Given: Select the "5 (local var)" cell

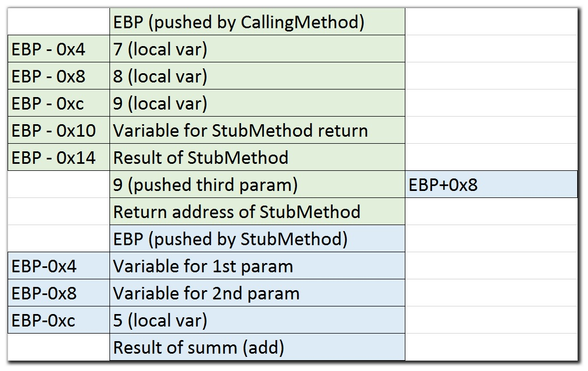Looking at the screenshot, I should point(257,321).
